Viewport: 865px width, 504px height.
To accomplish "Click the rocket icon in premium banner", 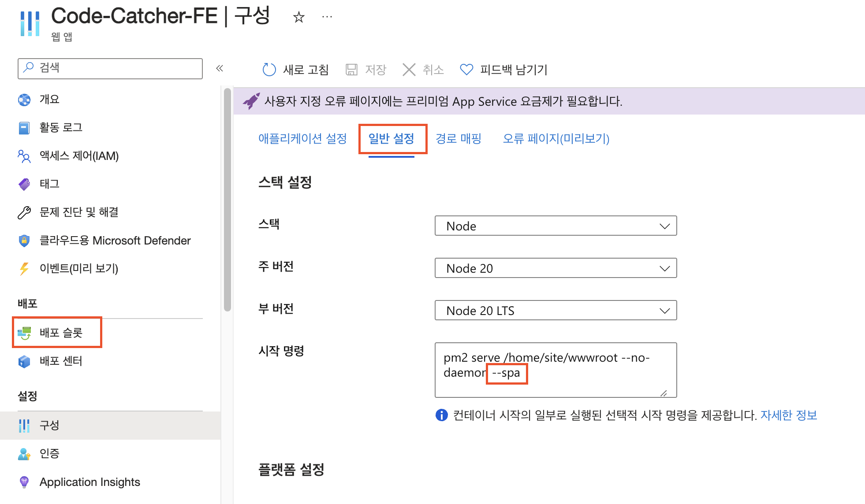I will [251, 101].
